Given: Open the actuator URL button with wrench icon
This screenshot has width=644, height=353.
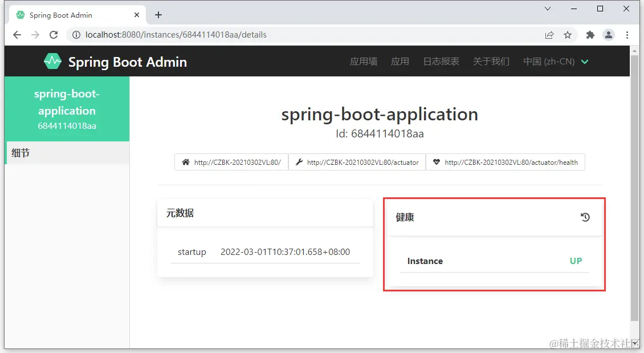Looking at the screenshot, I should [x=357, y=162].
